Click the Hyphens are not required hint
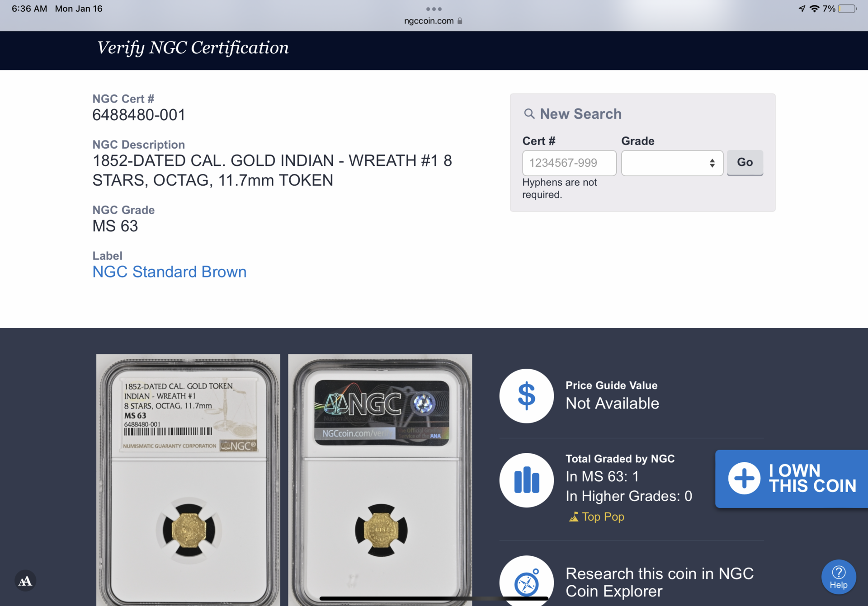 [x=560, y=188]
